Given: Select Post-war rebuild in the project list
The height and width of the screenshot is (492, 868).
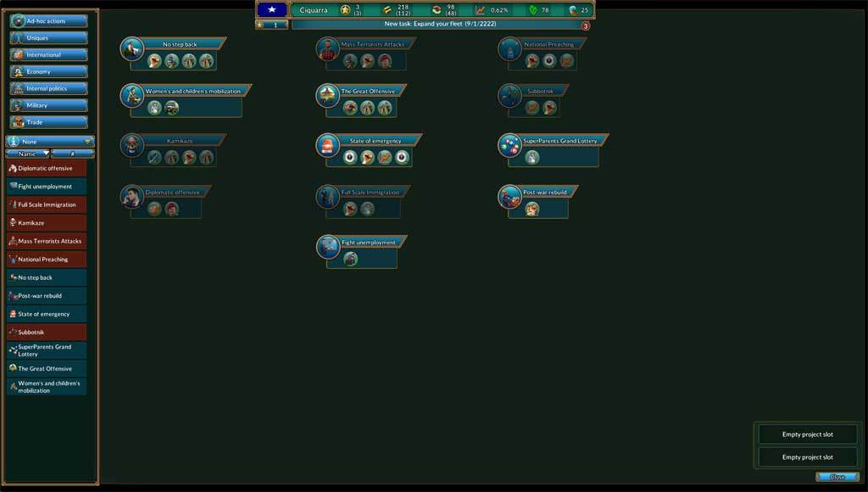Looking at the screenshot, I should point(47,296).
